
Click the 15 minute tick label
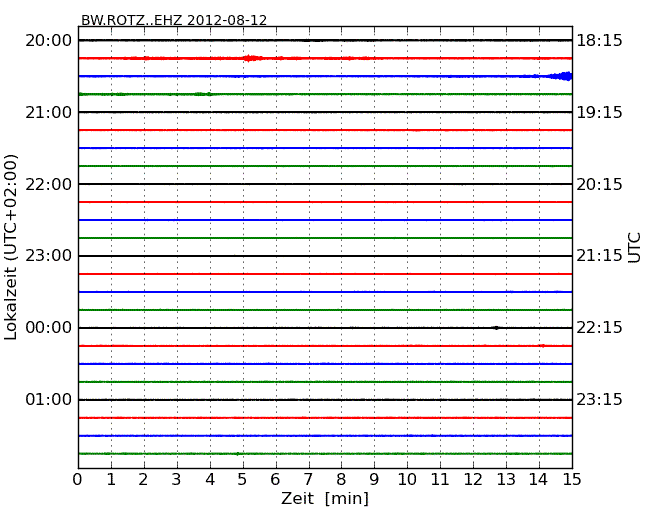(x=572, y=480)
